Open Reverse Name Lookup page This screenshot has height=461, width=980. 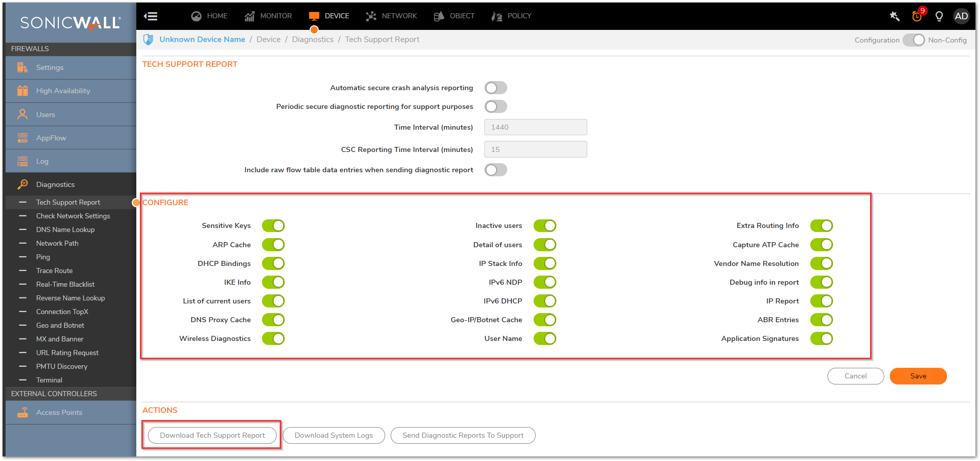[x=71, y=298]
